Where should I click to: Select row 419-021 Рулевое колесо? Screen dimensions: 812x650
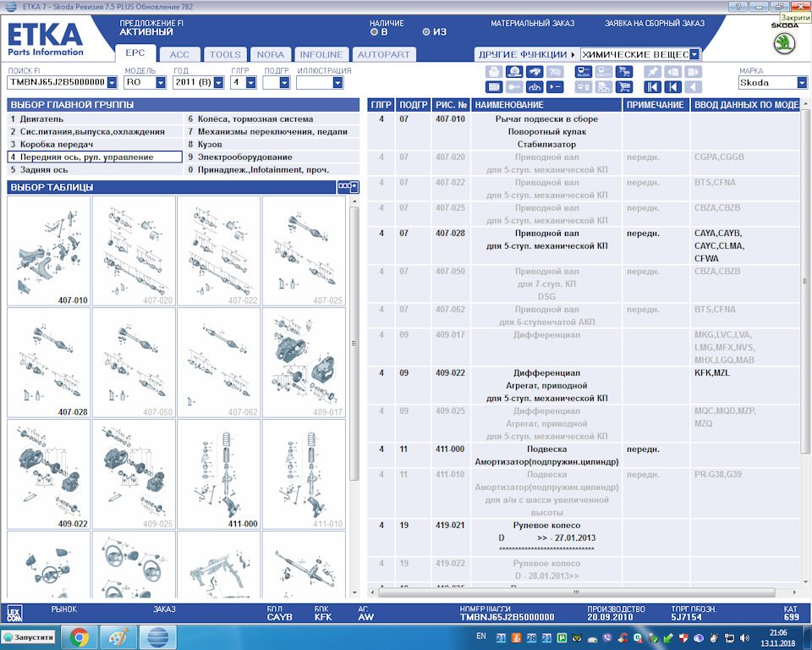coord(584,538)
